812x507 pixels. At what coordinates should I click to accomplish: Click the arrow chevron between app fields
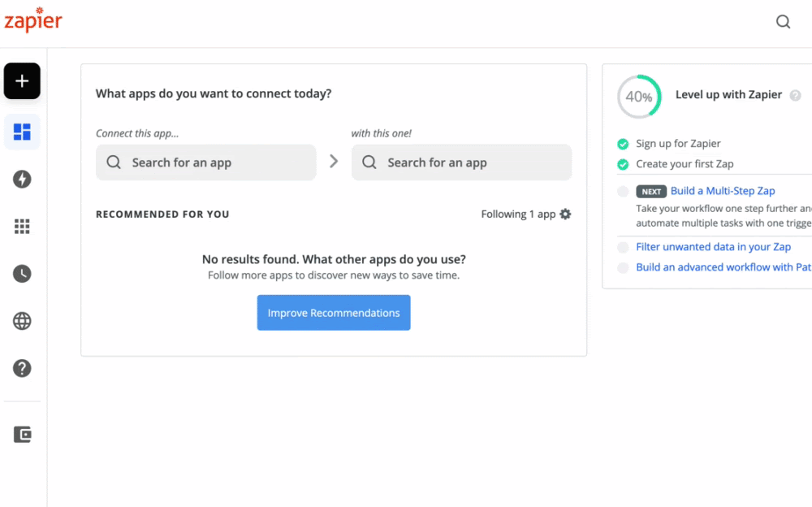coord(334,161)
